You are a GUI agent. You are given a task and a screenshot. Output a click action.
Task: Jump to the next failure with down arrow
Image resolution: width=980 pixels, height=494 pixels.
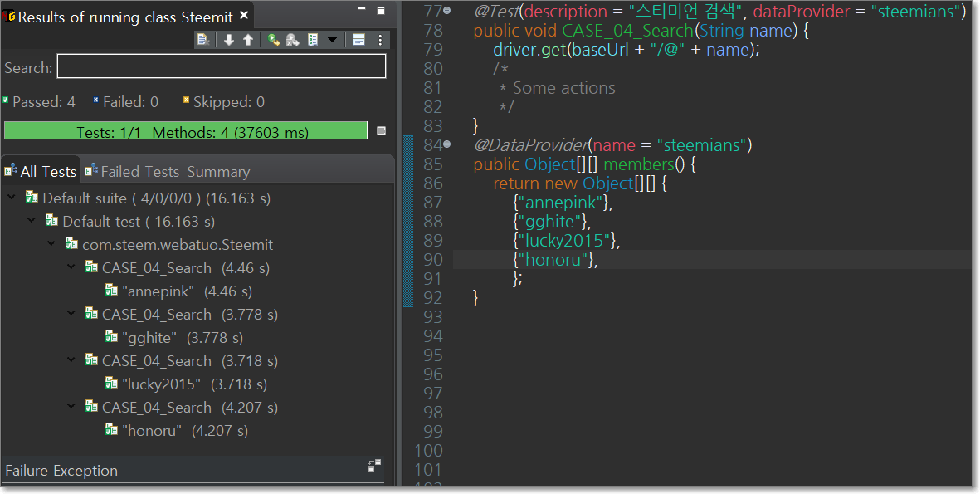click(229, 40)
